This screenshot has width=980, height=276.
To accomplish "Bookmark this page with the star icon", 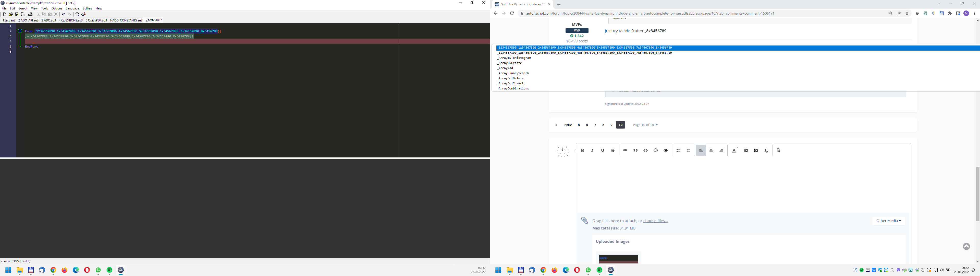I will point(907,13).
